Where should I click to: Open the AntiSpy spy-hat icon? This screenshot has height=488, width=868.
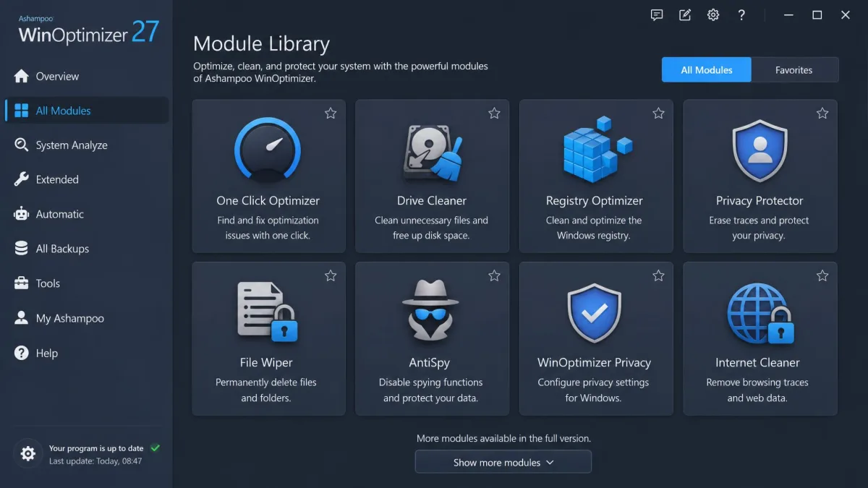pyautogui.click(x=432, y=311)
